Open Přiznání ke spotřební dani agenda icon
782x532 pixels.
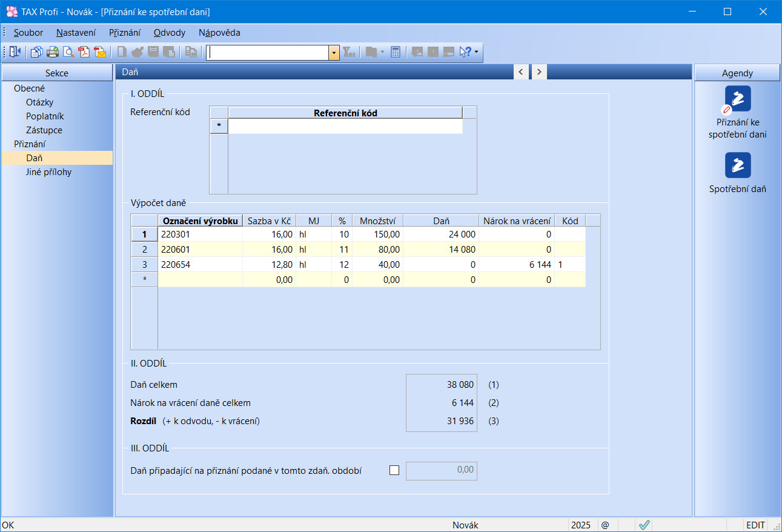737,99
